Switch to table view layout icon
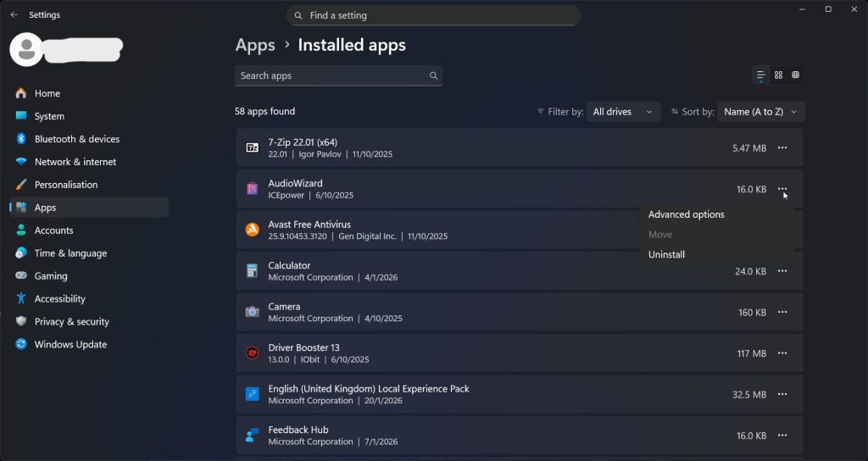Viewport: 868px width, 461px height. tap(795, 75)
